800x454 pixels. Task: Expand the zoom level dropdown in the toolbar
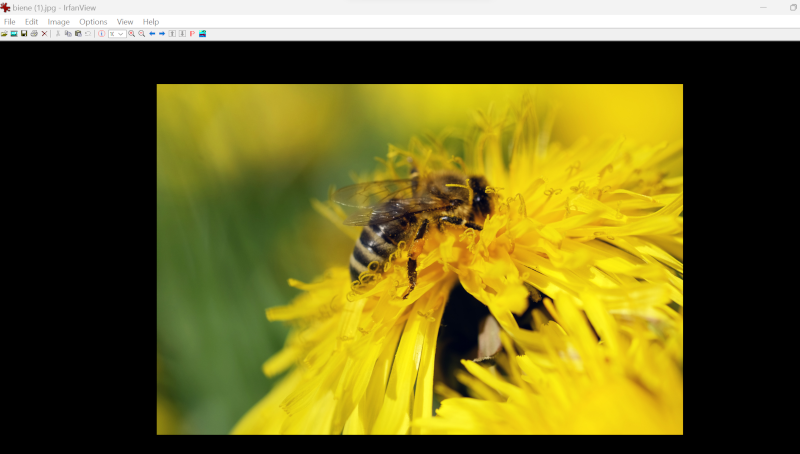121,34
